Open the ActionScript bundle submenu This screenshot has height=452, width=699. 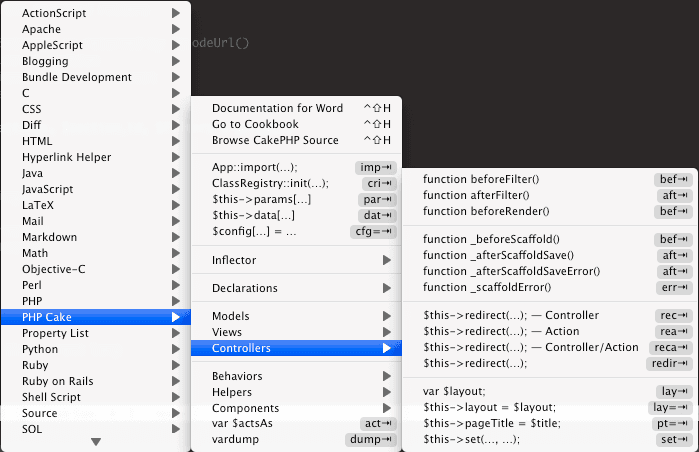(x=96, y=13)
